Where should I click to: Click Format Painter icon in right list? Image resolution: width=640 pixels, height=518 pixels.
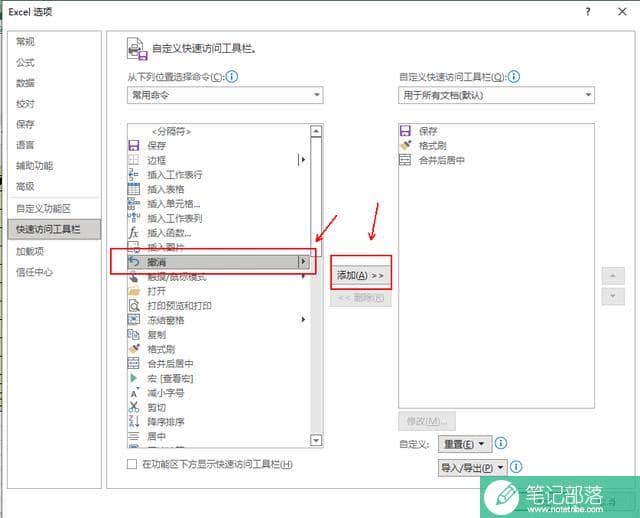pos(405,145)
